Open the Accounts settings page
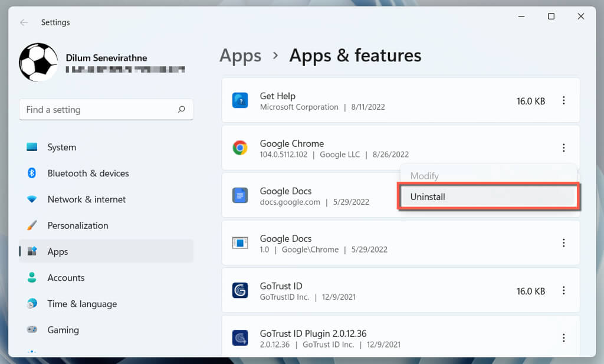 click(106, 277)
